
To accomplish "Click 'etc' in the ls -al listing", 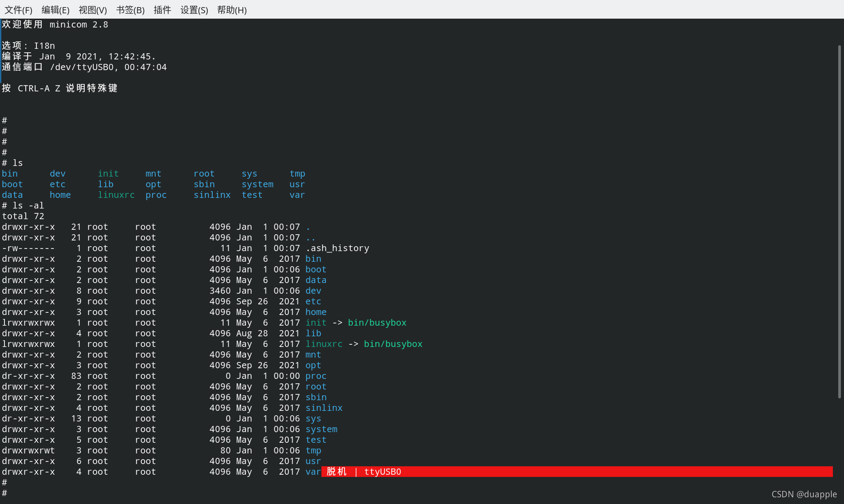I will coord(313,301).
